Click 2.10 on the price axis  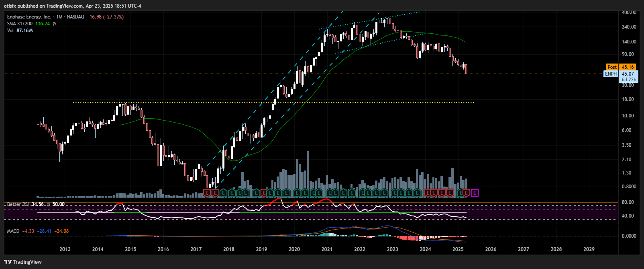(626, 160)
